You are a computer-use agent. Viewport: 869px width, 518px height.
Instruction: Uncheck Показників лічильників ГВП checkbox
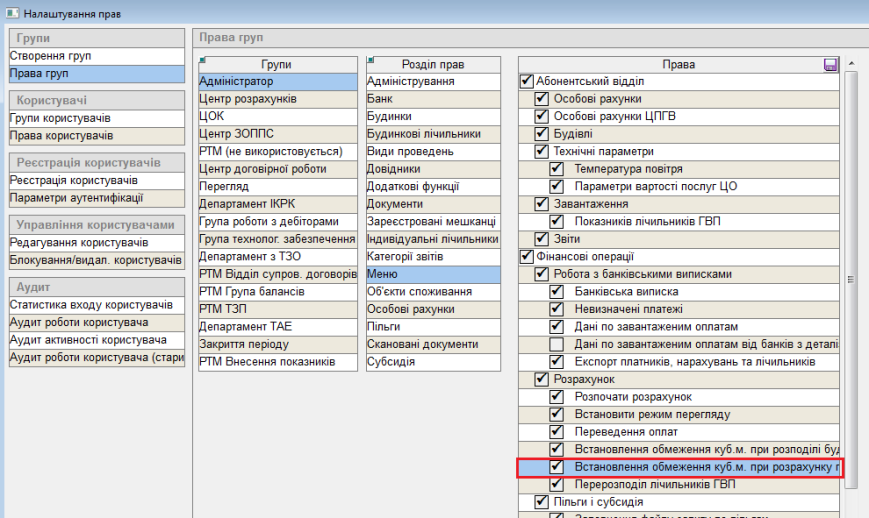(x=557, y=221)
